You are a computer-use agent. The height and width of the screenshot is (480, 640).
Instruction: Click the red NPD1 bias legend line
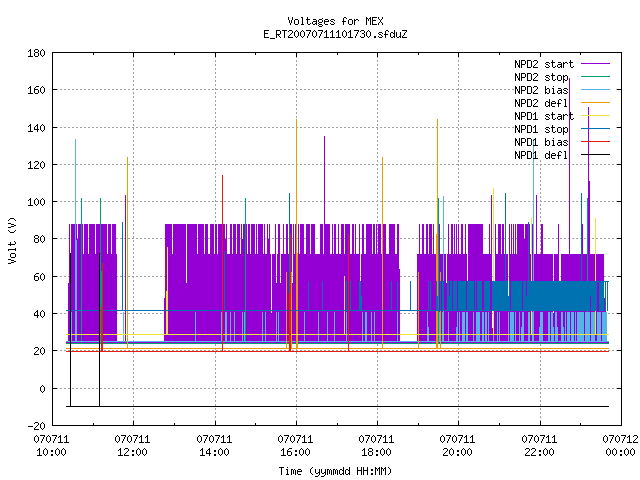coord(595,142)
